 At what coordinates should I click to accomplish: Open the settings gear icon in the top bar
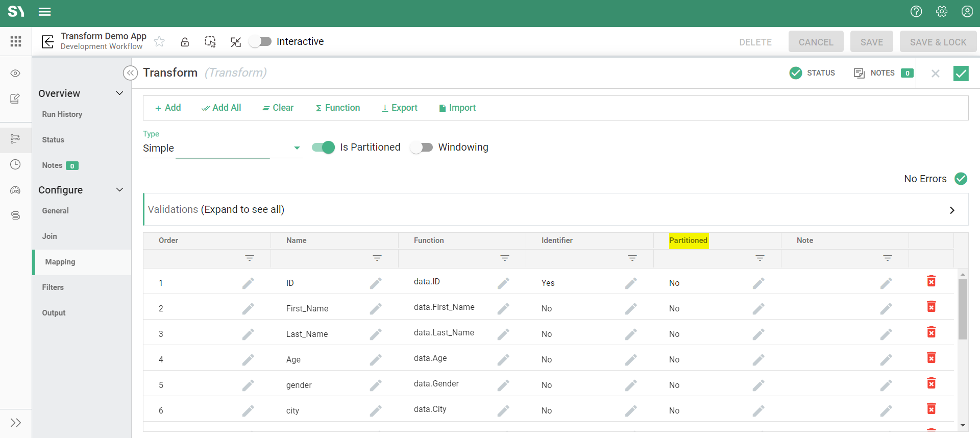coord(942,12)
